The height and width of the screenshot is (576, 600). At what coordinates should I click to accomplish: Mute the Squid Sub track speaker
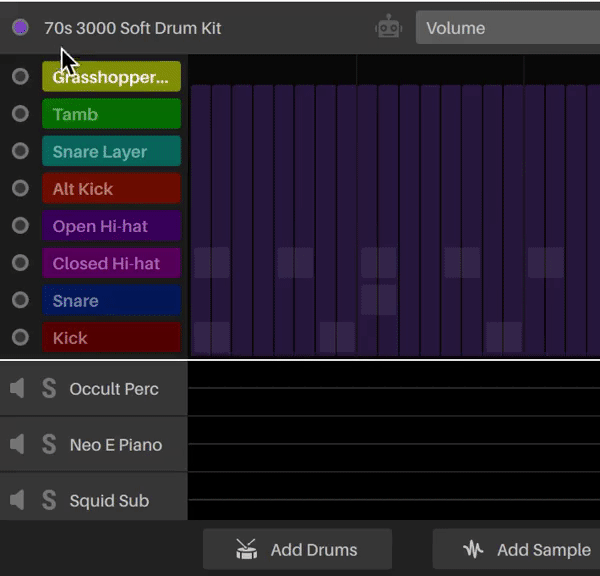click(x=17, y=500)
